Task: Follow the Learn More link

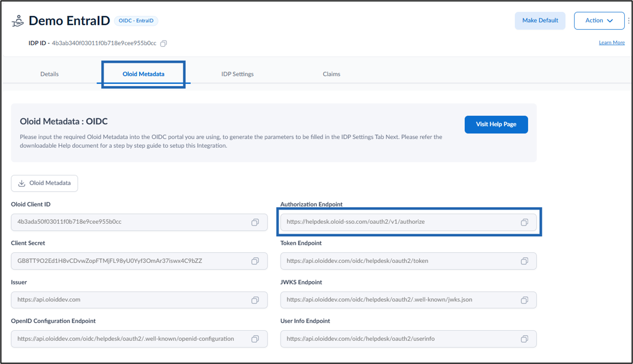Action: [612, 42]
